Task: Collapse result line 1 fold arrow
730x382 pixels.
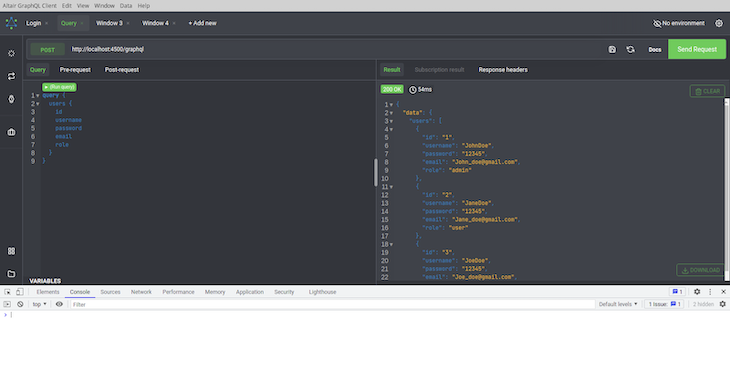Action: pyautogui.click(x=391, y=105)
